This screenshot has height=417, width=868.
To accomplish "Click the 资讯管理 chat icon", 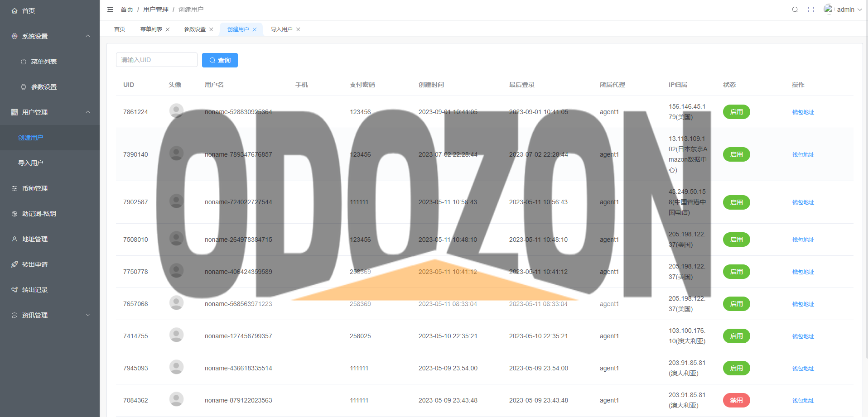I will pyautogui.click(x=14, y=315).
